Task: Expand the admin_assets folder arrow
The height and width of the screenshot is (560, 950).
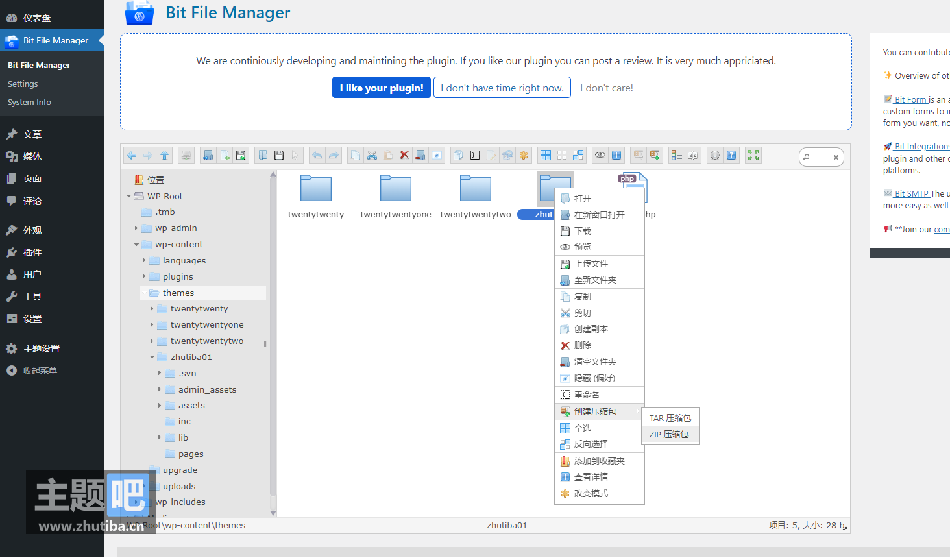Action: [x=160, y=389]
